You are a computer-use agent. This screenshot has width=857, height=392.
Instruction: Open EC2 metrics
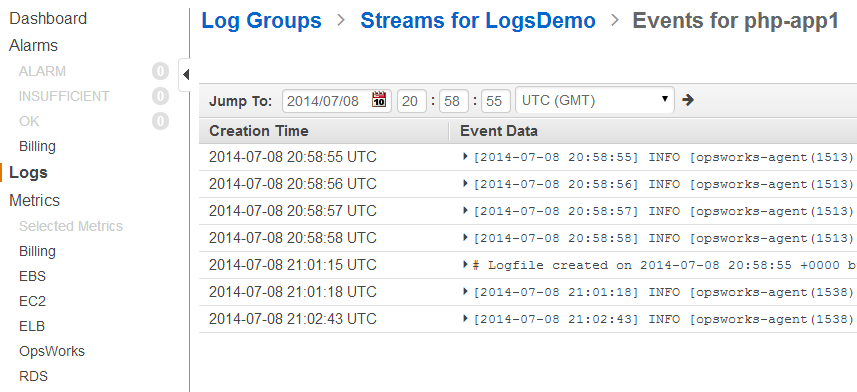32,301
